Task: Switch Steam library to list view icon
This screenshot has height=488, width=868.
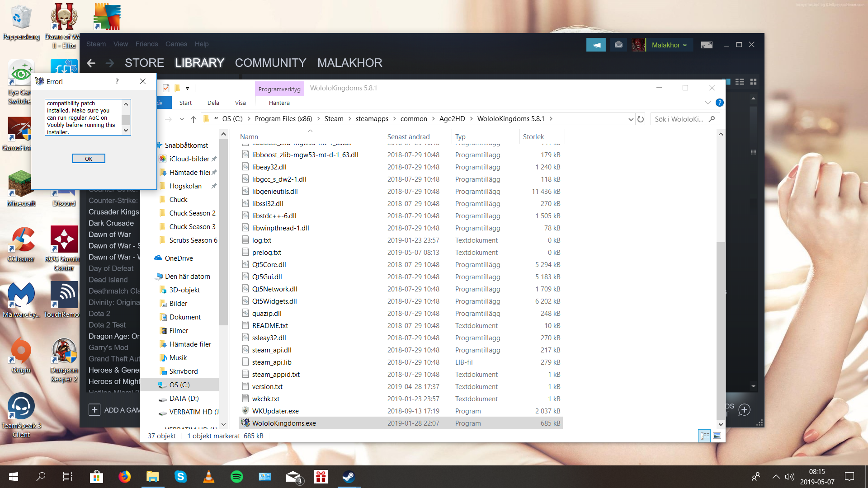Action: point(740,82)
